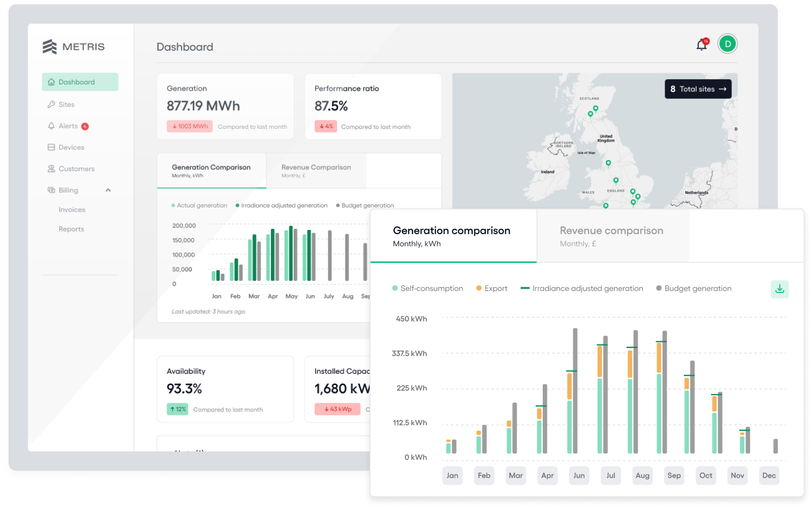Switch to small Revenue Comparison tab
The height and width of the screenshot is (508, 812).
click(x=316, y=171)
